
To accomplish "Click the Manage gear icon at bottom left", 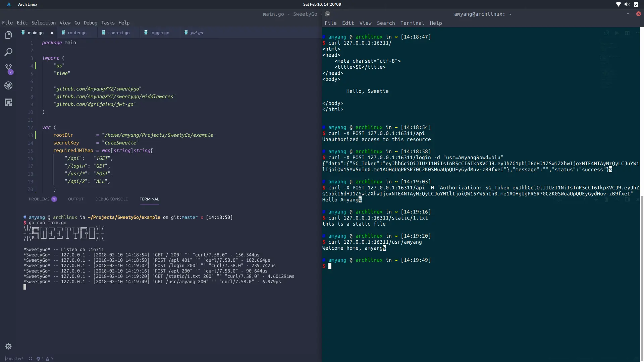I will (x=8, y=346).
